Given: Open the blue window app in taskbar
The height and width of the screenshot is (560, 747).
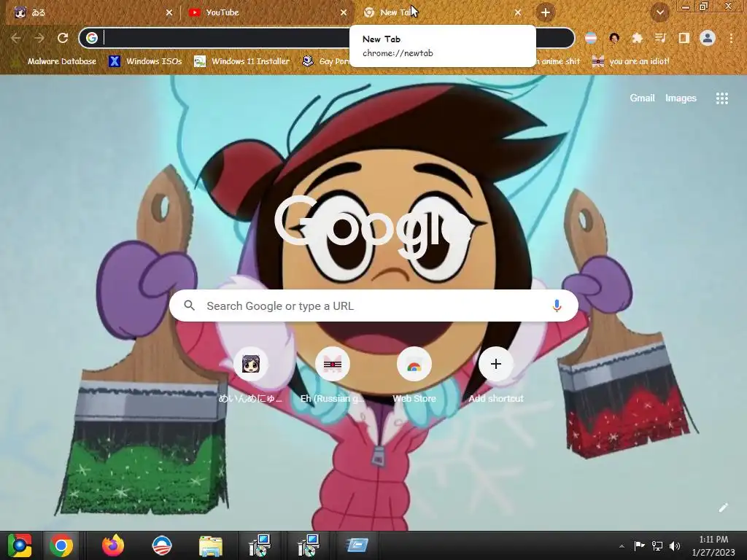Looking at the screenshot, I should (x=357, y=545).
